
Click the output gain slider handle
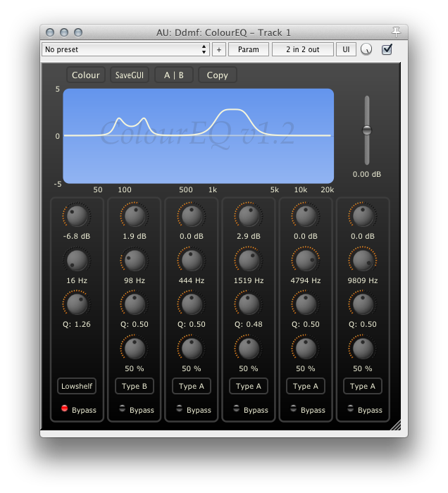pyautogui.click(x=366, y=130)
